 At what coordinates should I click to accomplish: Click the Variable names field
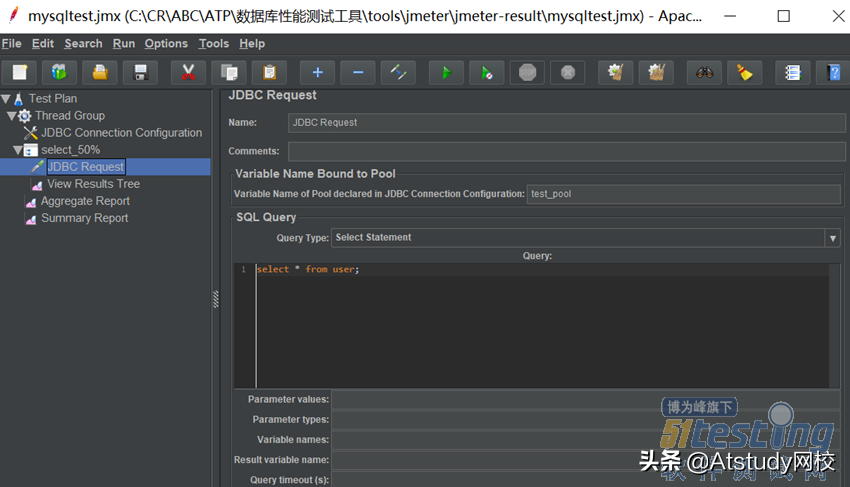click(x=586, y=439)
